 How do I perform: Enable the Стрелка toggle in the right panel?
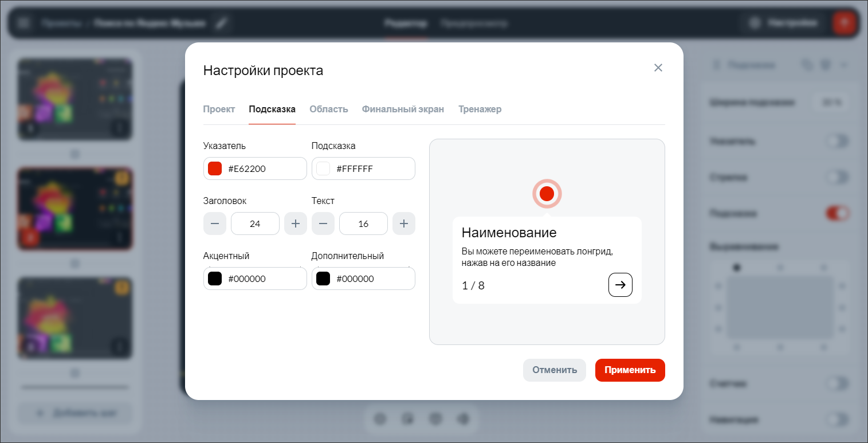837,177
